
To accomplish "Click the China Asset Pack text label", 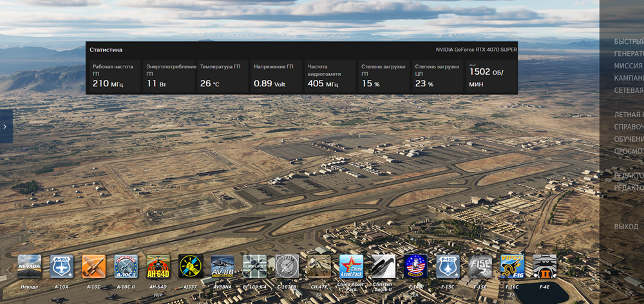I will point(351,287).
